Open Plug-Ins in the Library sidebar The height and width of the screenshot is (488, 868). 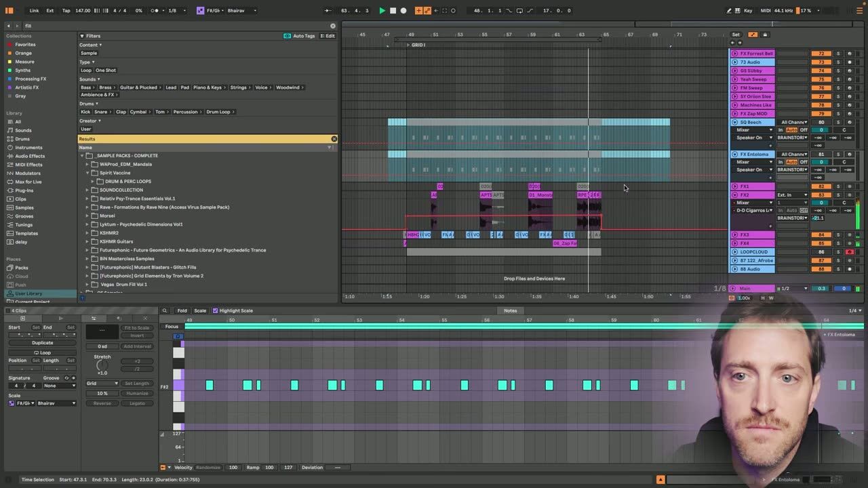click(x=24, y=190)
